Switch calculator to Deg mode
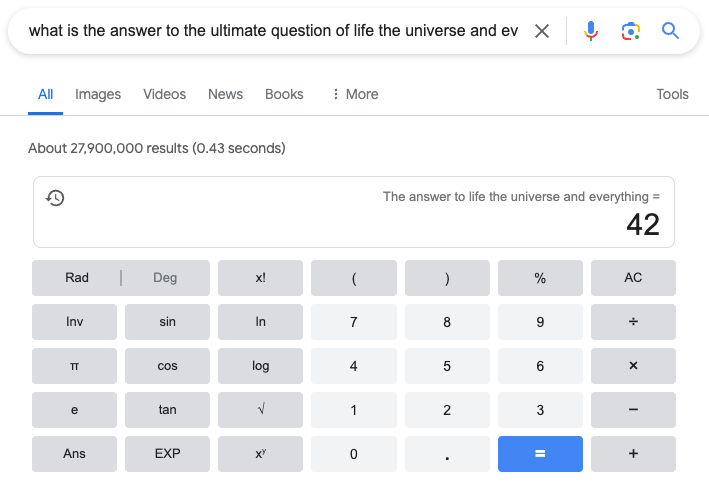709x486 pixels. (165, 278)
